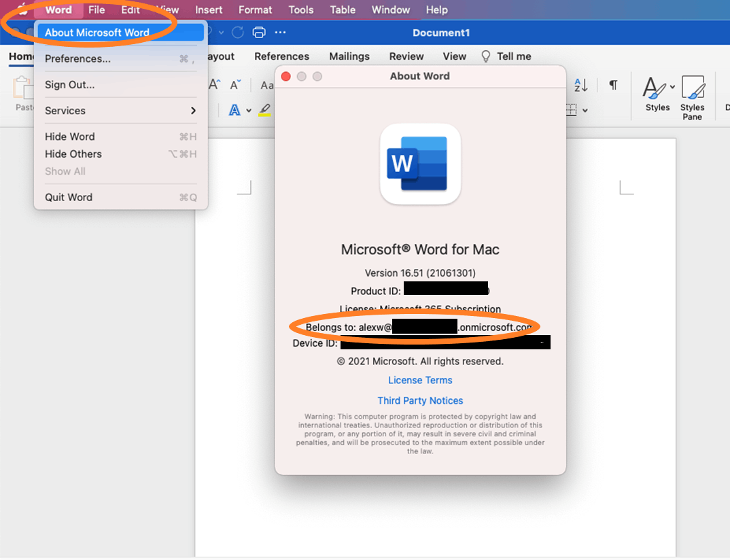This screenshot has width=730, height=560.
Task: Open the Third Party Notices link
Action: tap(421, 401)
